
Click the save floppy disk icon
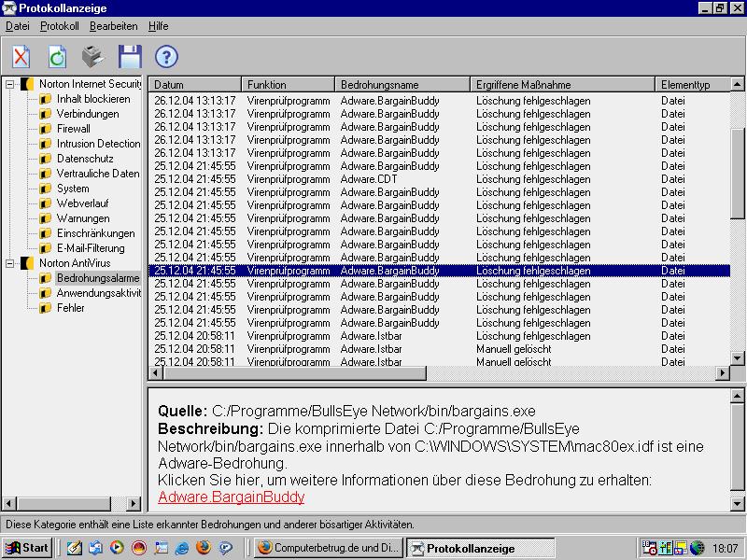(x=129, y=57)
